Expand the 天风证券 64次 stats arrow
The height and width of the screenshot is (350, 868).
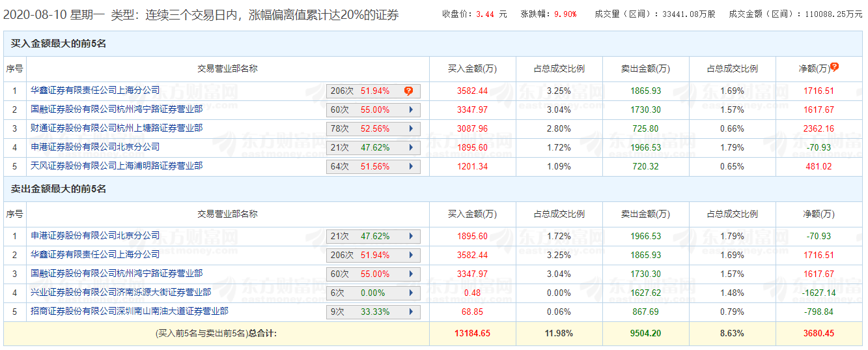(x=411, y=167)
